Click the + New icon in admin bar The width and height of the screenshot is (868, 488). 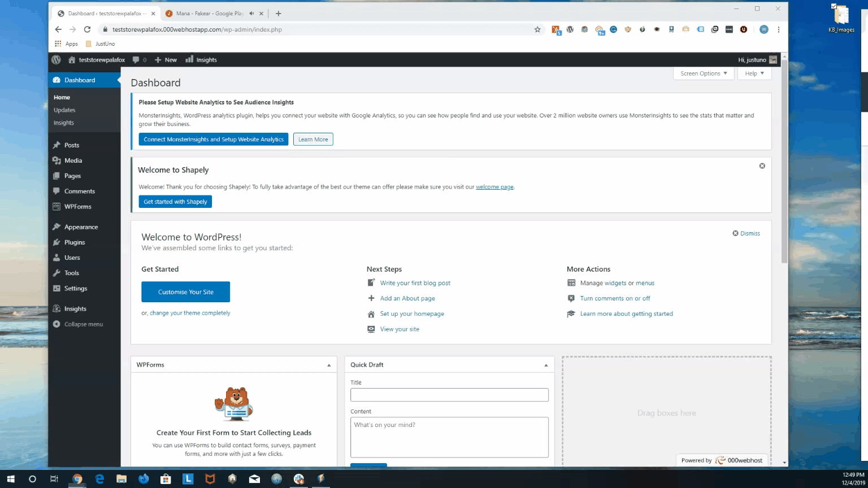pos(159,59)
